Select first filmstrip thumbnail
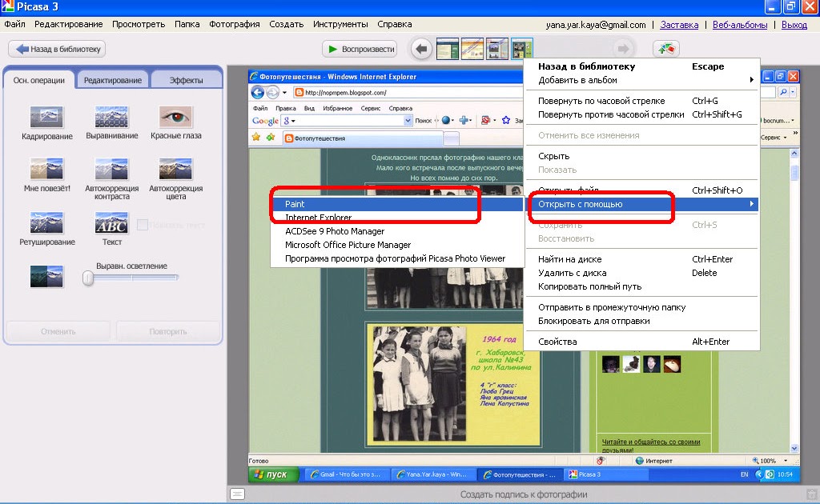This screenshot has width=820, height=504. pyautogui.click(x=447, y=49)
